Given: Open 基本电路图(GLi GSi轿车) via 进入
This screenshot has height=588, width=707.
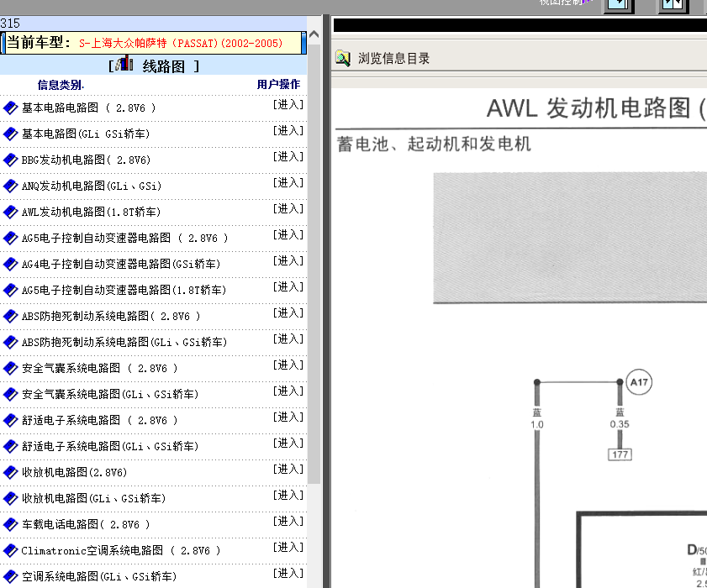Looking at the screenshot, I should coord(288,131).
